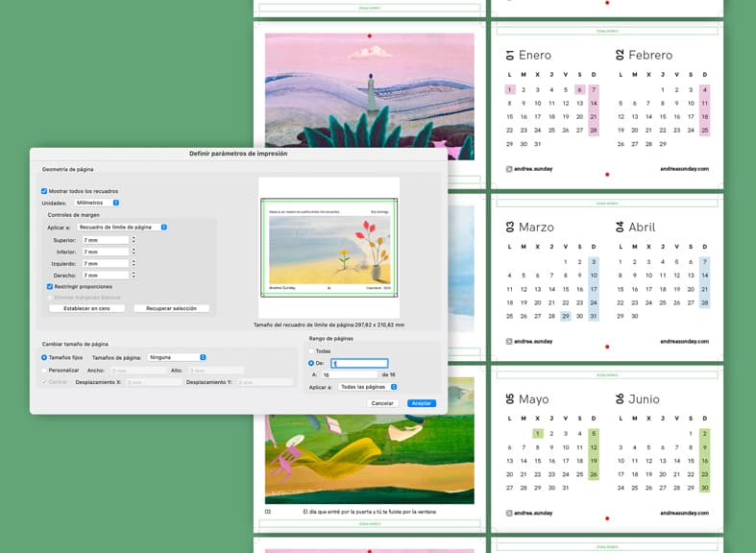This screenshot has width=756, height=553.
Task: Toggle the Mostrar todos los recuadros checkbox
Action: 44,191
